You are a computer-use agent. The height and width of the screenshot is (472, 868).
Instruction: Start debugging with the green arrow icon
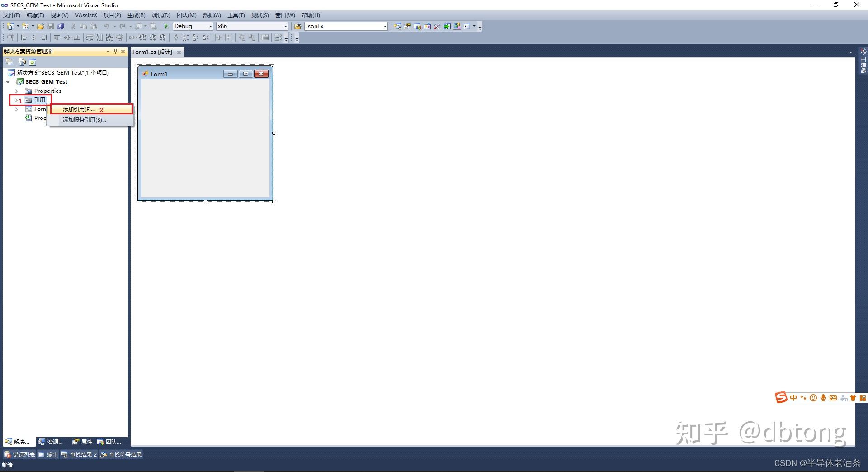(166, 26)
